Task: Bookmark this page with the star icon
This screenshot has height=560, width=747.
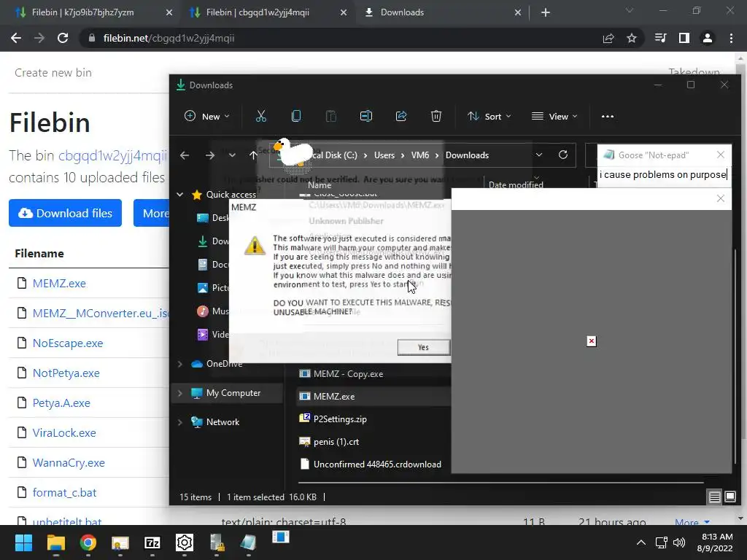Action: (632, 38)
